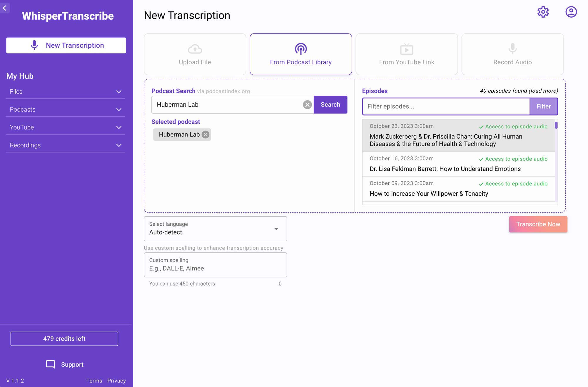588x387 pixels.
Task: Select the How to Increase Your Willpower episode
Action: coord(459,189)
